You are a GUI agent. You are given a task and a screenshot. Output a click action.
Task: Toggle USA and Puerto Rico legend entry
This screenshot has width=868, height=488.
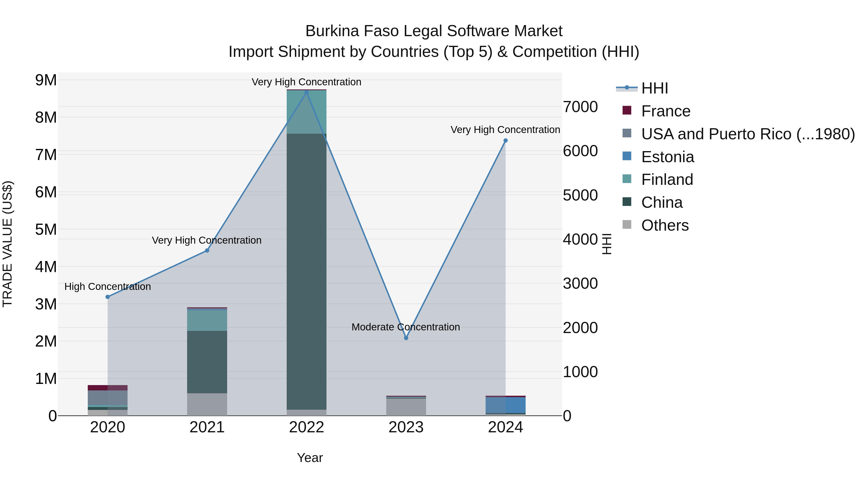[738, 134]
